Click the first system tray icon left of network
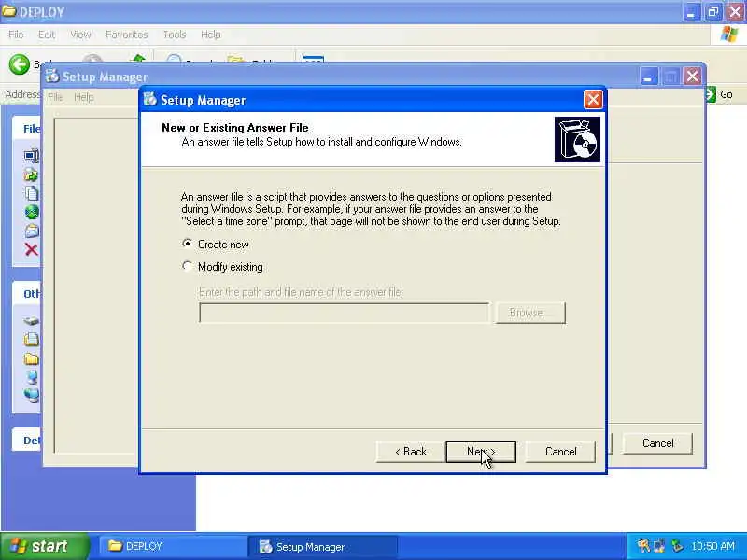 [x=643, y=546]
